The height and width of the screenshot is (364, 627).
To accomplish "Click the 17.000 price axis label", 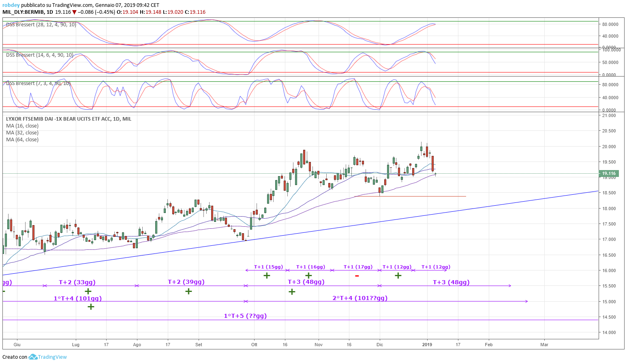I will [609, 239].
